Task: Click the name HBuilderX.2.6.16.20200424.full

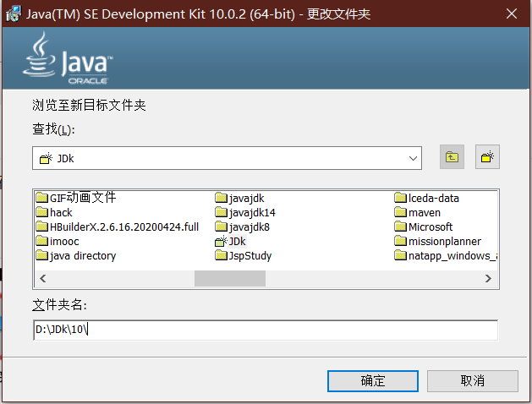Action: (124, 227)
